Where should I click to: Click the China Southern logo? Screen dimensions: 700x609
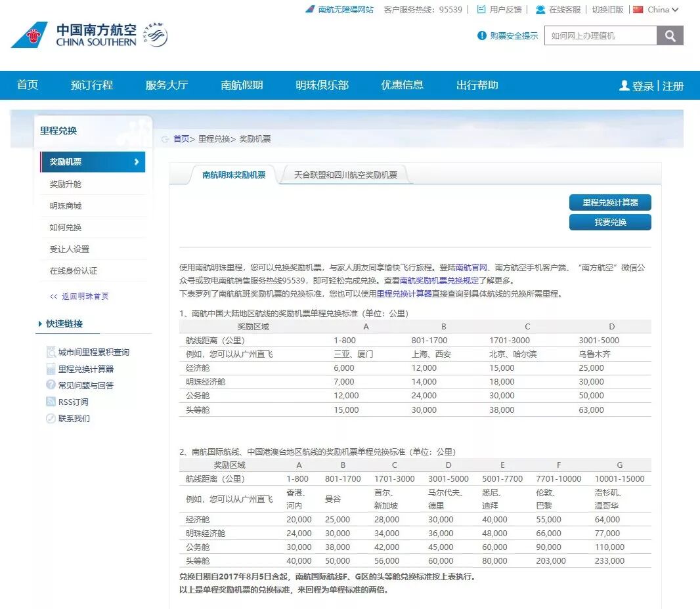[74, 35]
